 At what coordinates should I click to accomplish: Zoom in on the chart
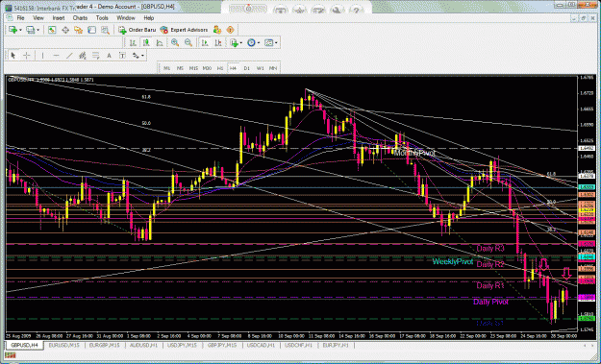(175, 43)
